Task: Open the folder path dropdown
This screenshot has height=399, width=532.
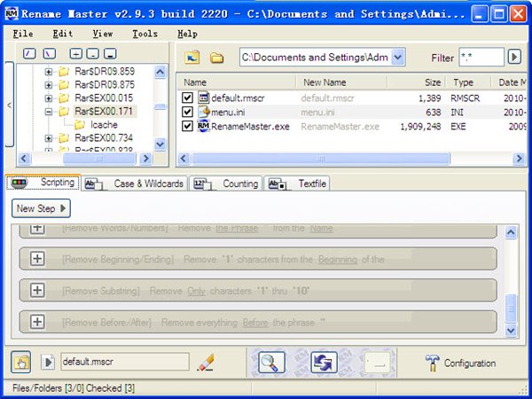Action: click(398, 57)
